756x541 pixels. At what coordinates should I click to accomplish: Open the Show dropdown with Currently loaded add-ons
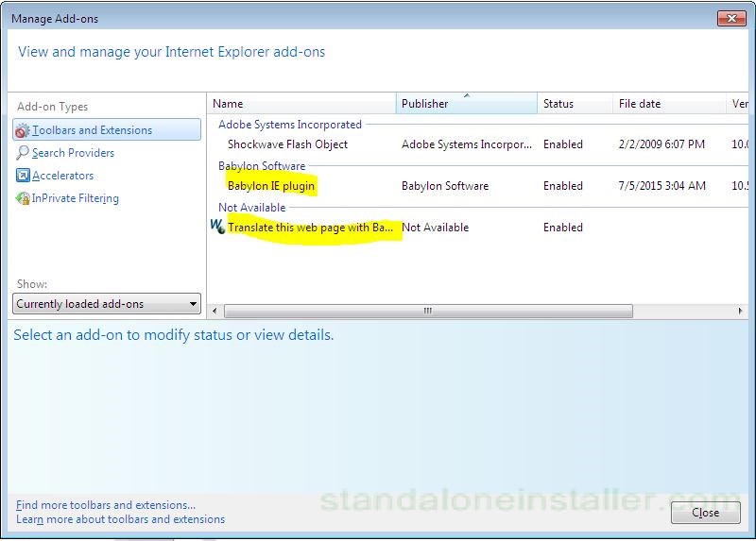[107, 304]
